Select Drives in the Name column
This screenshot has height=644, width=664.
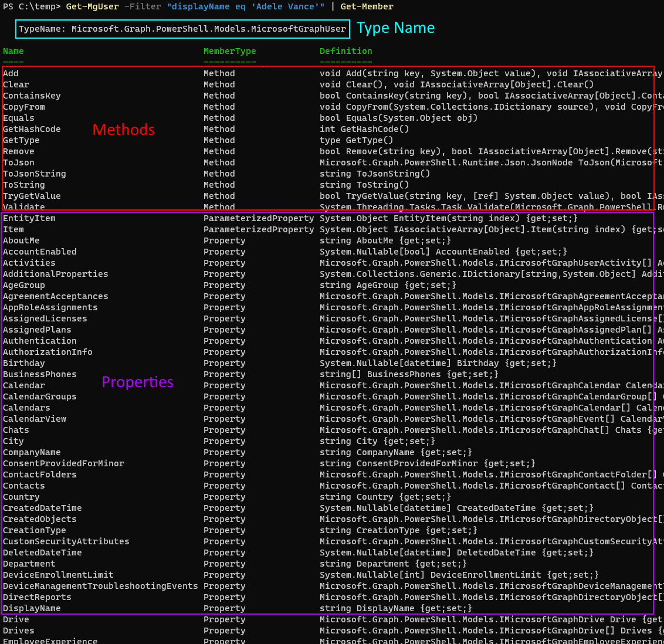[x=19, y=631]
